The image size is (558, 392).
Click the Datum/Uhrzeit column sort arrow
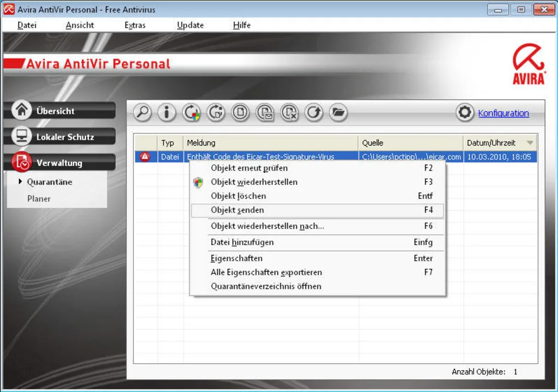pos(530,143)
